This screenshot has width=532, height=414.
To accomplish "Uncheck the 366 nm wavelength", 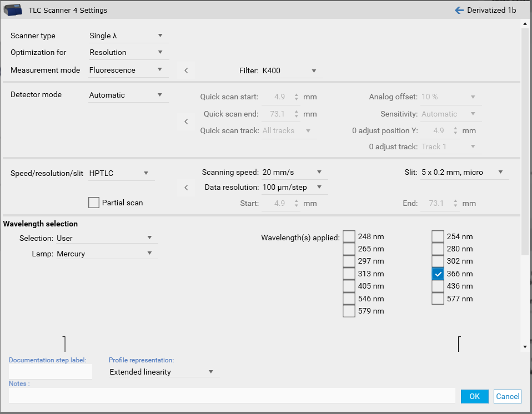I will click(x=438, y=274).
